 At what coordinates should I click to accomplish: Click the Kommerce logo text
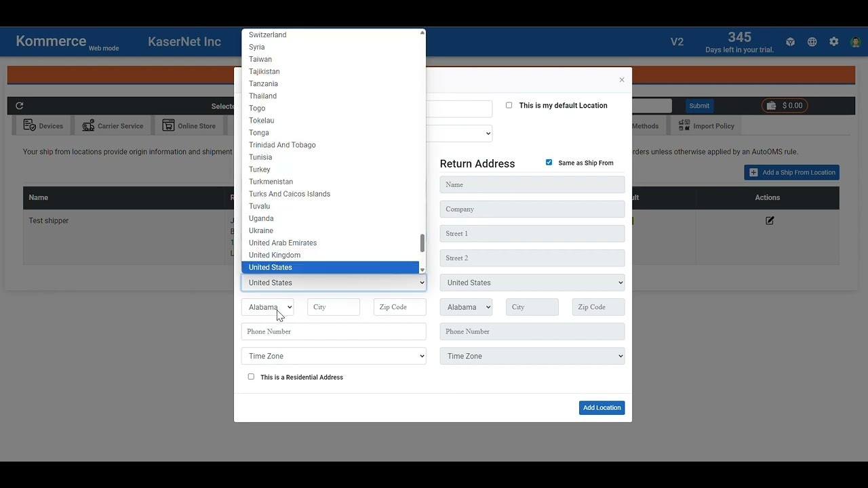coord(51,41)
